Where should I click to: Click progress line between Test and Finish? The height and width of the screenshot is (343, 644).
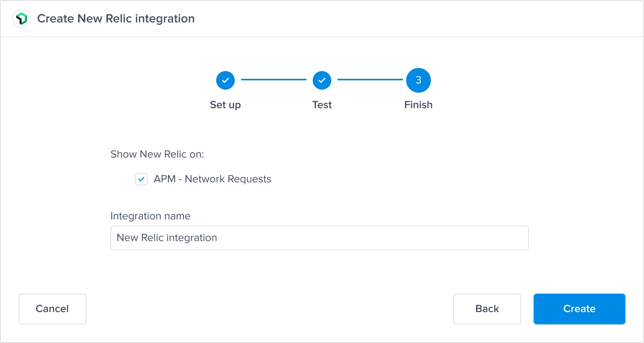[370, 80]
